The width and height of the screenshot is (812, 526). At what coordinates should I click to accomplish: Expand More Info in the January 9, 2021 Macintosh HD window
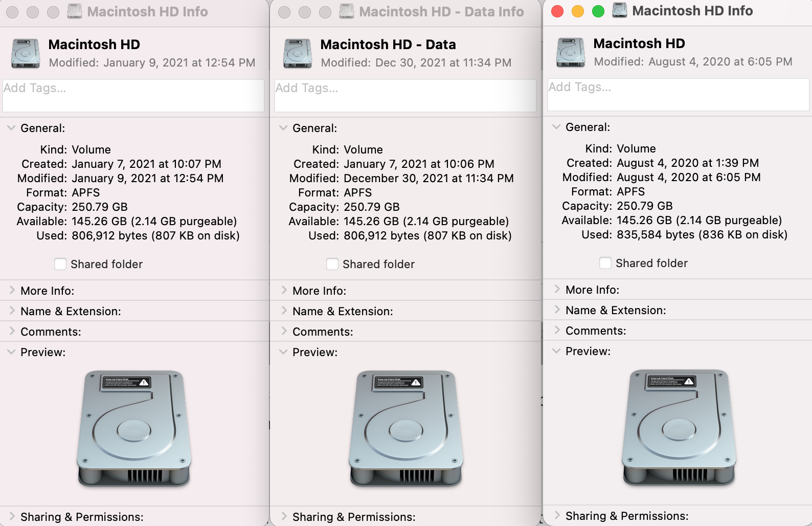click(12, 291)
